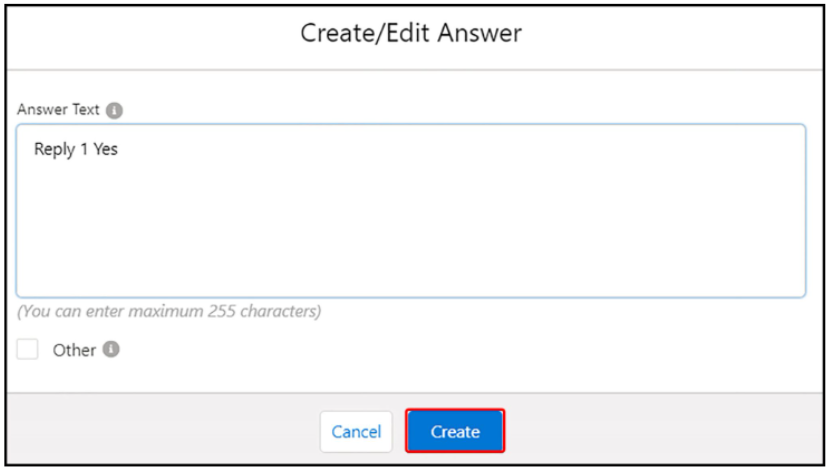Click the maximum 255 characters hint text

pyautogui.click(x=169, y=311)
